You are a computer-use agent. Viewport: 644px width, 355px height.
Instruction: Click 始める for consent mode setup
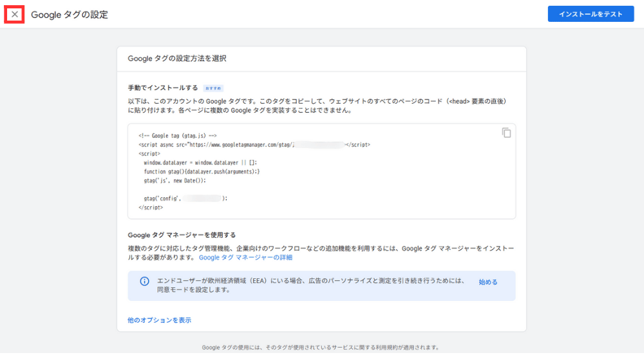(x=488, y=282)
